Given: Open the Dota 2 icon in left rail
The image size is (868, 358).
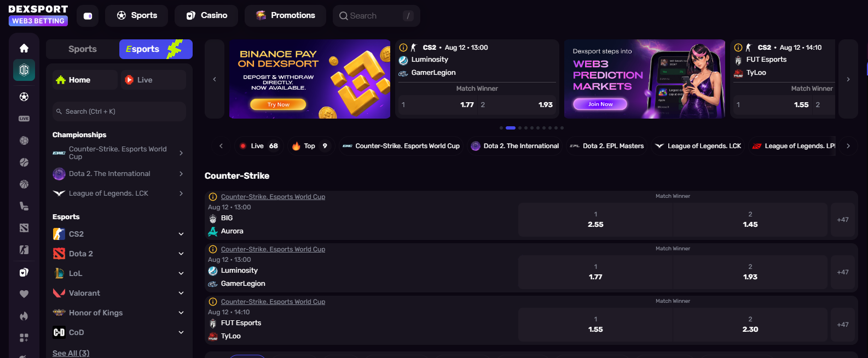Looking at the screenshot, I should (24, 228).
